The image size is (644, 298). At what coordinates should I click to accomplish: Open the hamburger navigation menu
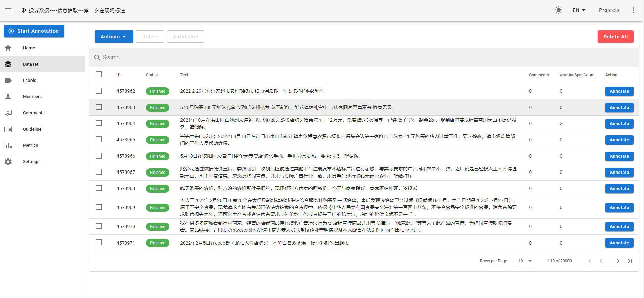[8, 10]
